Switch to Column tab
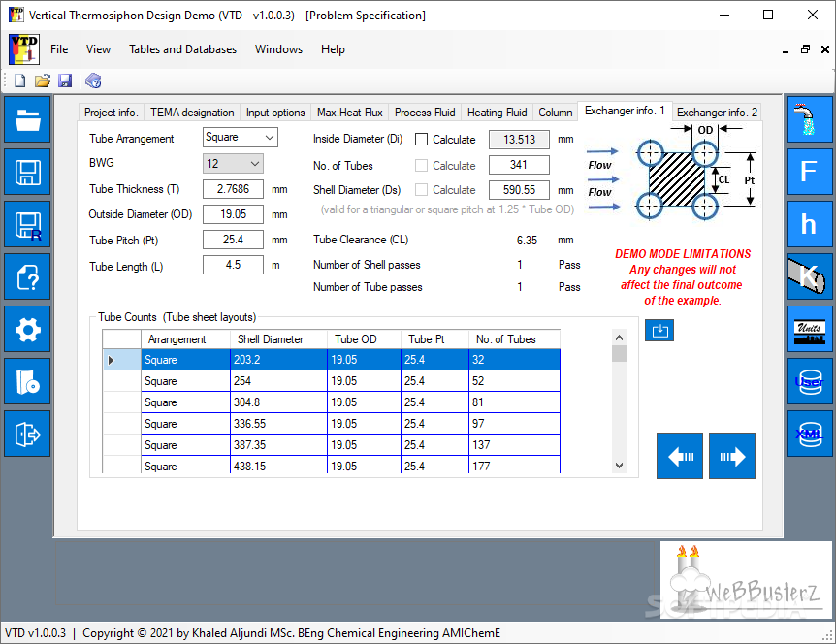This screenshot has width=836, height=644. 555,113
